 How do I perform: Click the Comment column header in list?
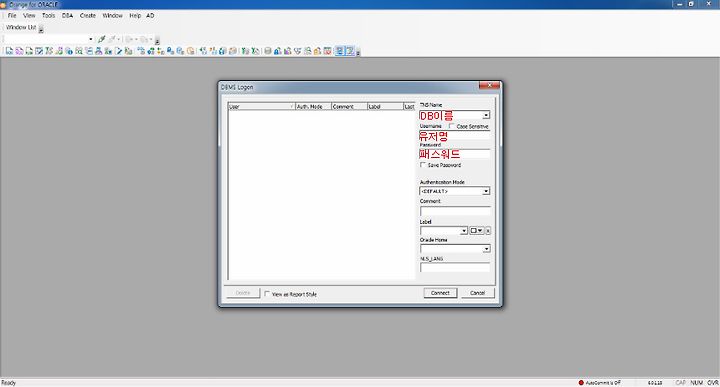(x=349, y=107)
